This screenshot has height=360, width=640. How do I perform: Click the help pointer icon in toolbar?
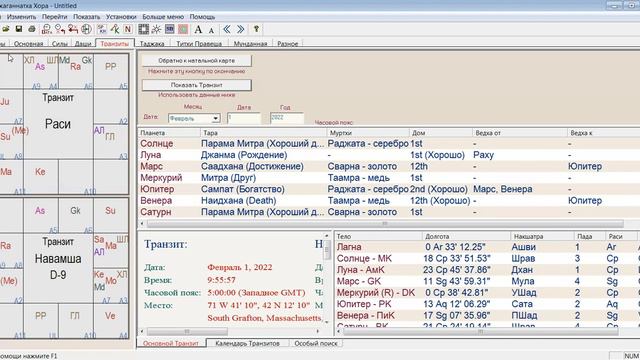point(256,29)
